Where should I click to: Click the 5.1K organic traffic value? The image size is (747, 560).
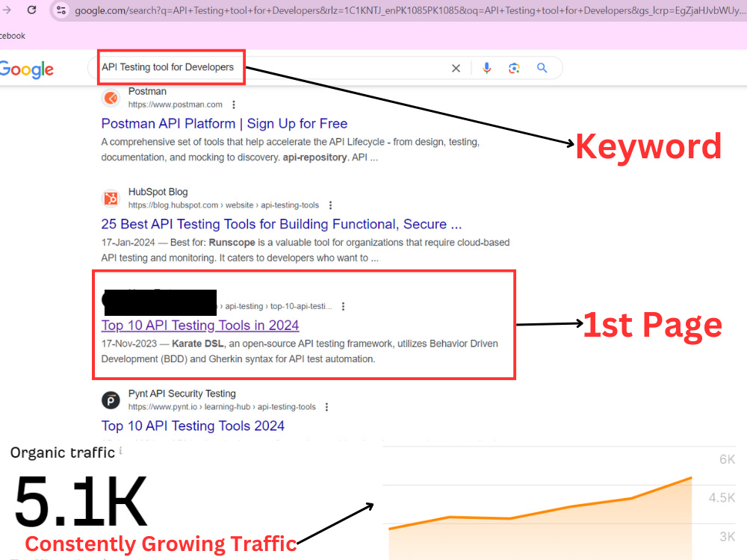pos(81,501)
